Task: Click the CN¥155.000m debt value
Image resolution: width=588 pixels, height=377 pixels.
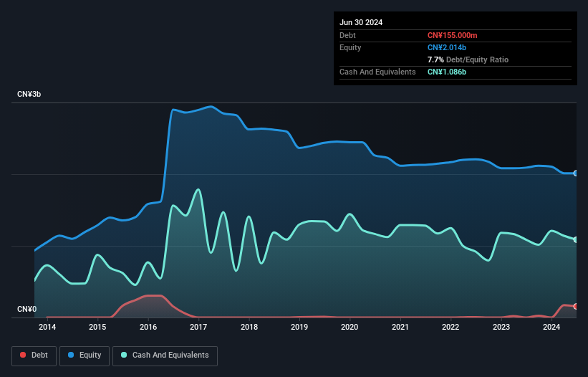Action: click(452, 35)
